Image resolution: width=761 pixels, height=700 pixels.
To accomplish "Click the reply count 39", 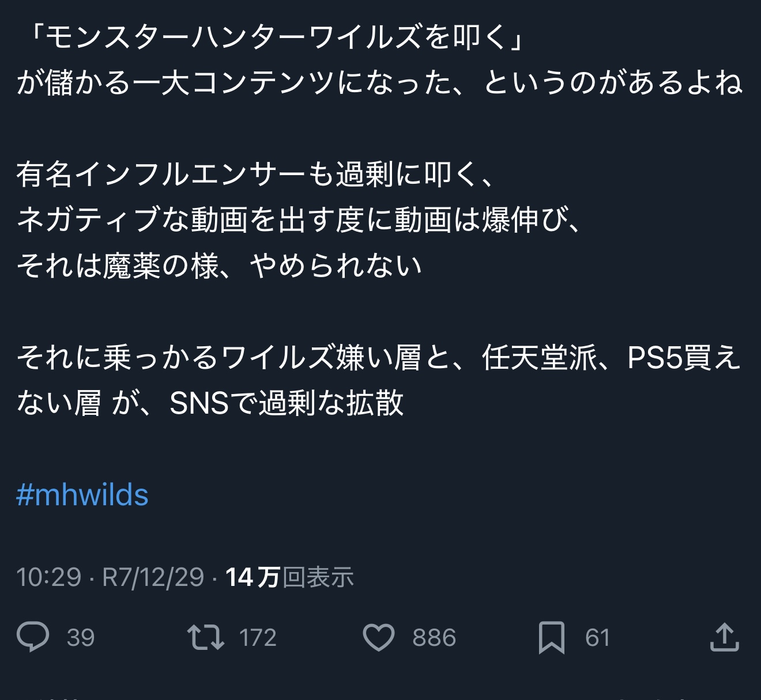I will (x=81, y=638).
